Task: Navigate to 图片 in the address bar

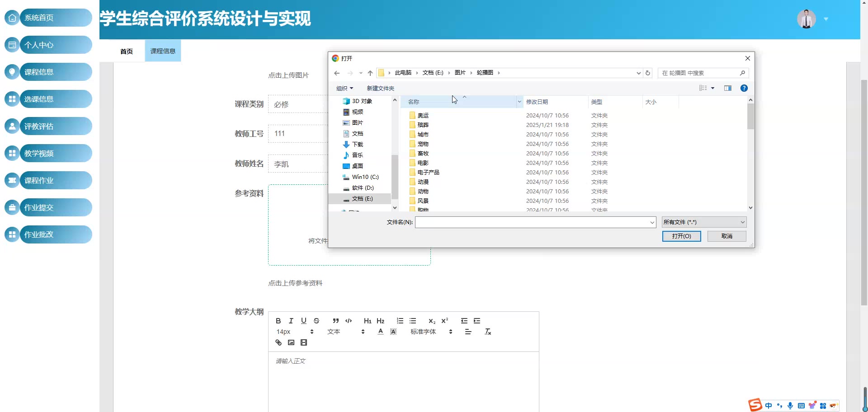Action: (460, 73)
